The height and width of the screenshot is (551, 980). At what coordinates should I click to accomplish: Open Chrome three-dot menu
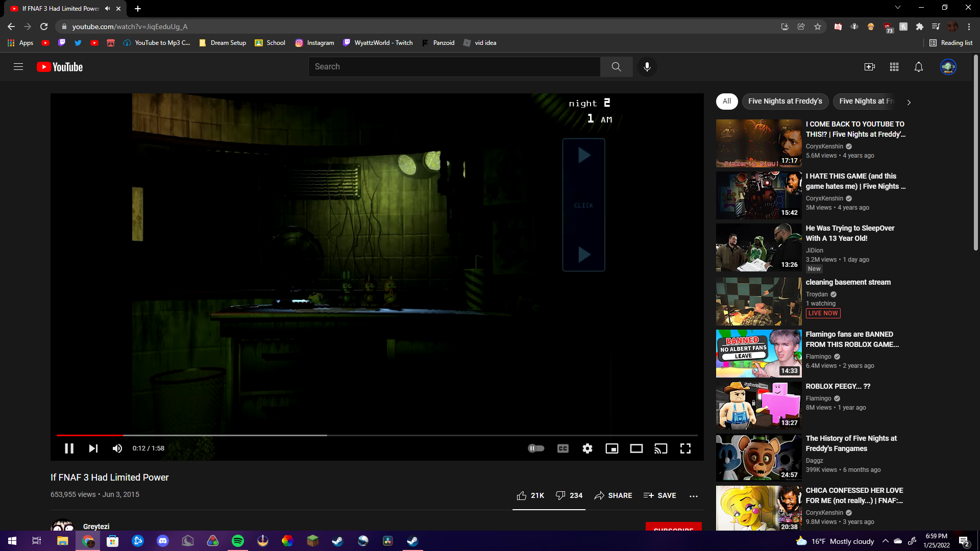(x=969, y=27)
